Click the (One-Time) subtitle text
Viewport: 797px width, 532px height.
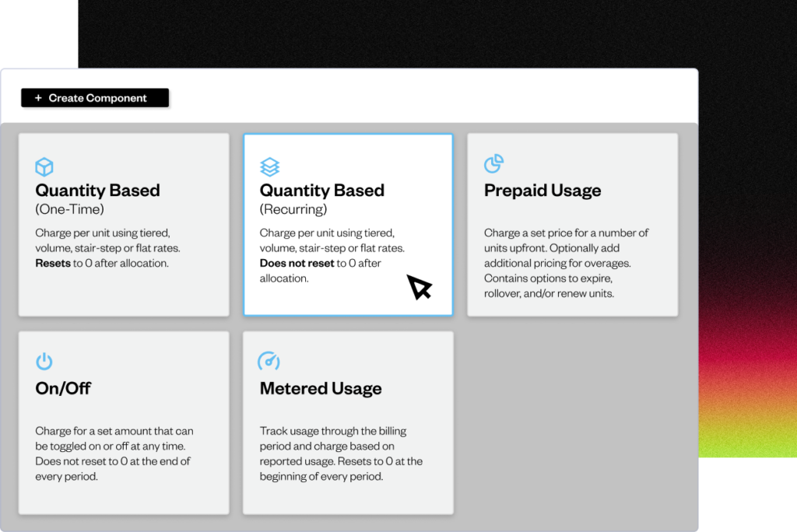(70, 209)
